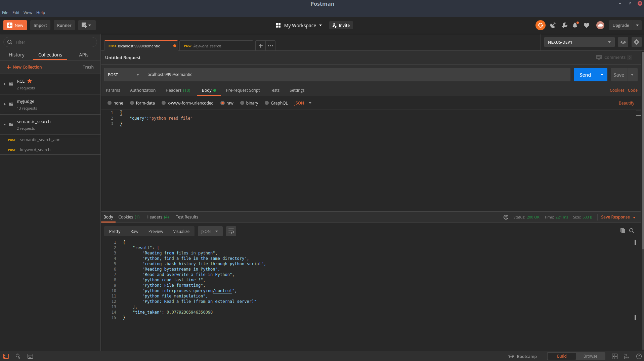Viewport: 644px width, 361px height.
Task: Open the user avatar menu
Action: click(x=600, y=25)
